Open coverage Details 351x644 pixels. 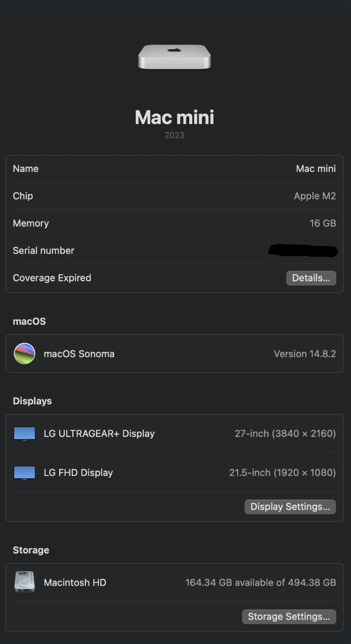(x=311, y=278)
